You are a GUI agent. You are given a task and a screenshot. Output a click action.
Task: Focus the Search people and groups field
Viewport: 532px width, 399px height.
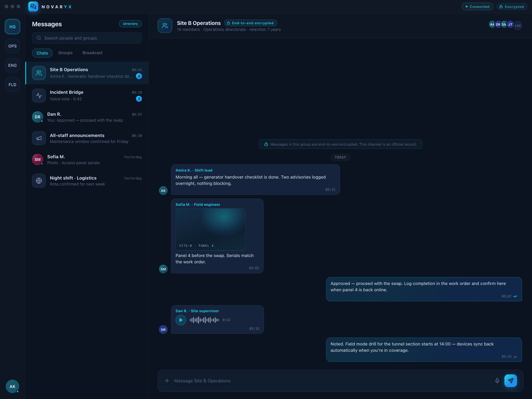click(87, 38)
